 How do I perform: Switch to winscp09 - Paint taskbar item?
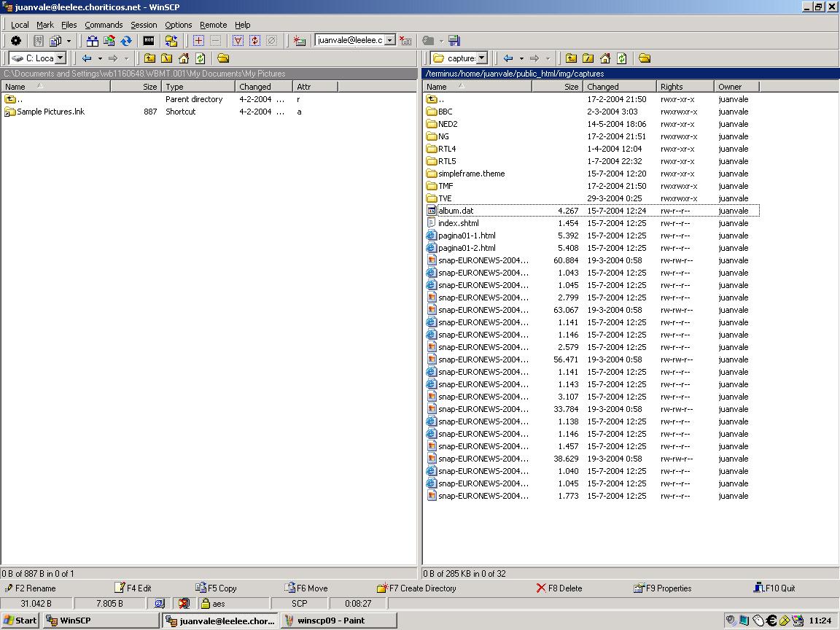pyautogui.click(x=339, y=621)
